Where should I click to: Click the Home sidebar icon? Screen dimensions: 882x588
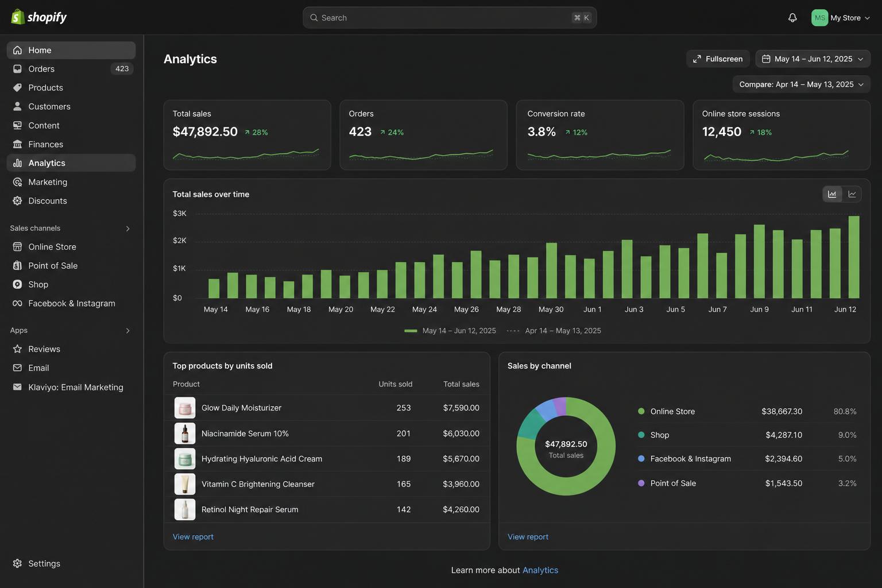click(18, 50)
